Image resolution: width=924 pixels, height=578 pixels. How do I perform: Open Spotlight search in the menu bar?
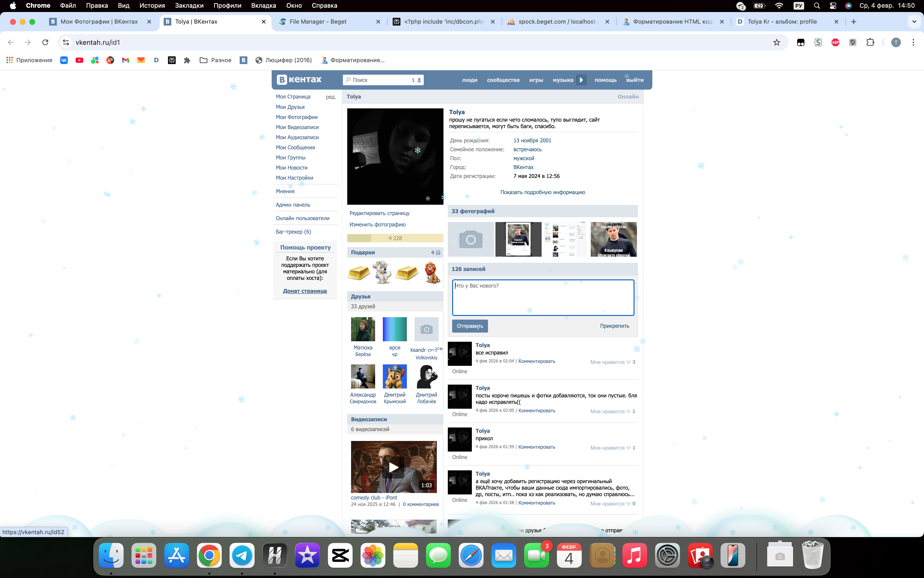tap(817, 6)
